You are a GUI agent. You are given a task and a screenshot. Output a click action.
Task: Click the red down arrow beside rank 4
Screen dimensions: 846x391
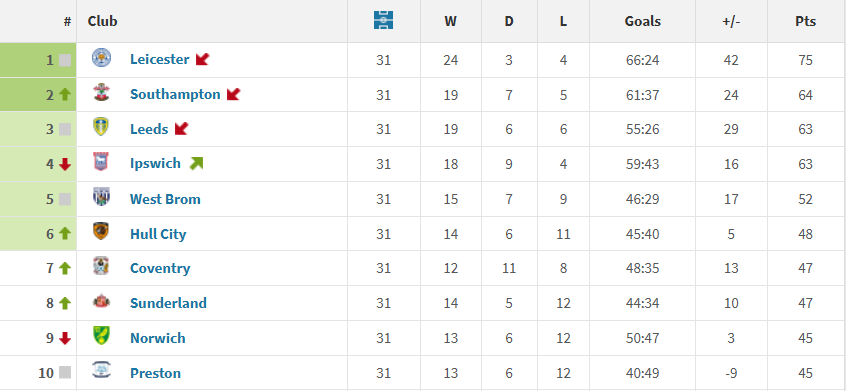[65, 164]
